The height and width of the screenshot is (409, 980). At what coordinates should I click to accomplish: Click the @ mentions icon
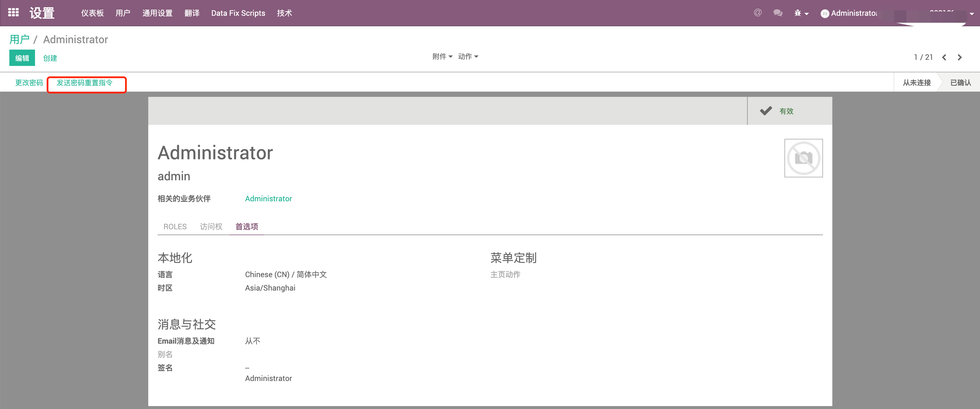757,13
